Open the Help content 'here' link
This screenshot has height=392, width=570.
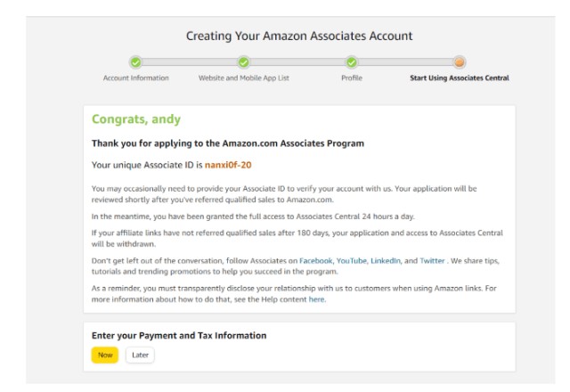click(x=317, y=299)
